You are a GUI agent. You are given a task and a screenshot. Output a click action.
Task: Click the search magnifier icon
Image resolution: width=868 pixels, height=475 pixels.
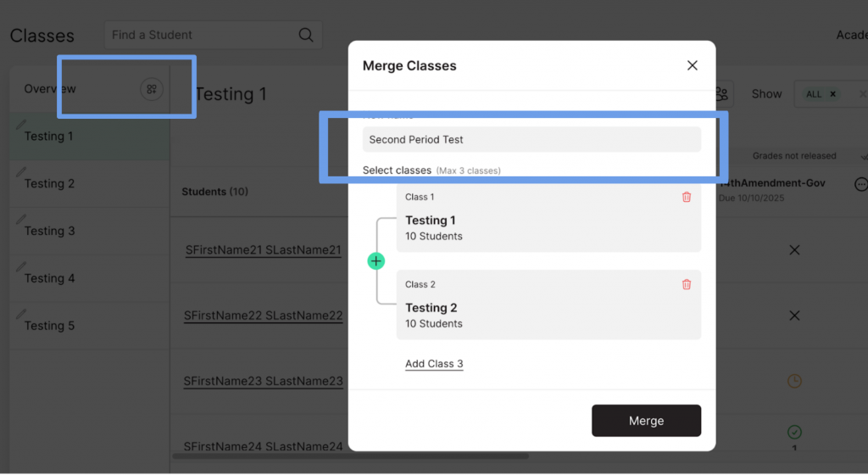[305, 35]
